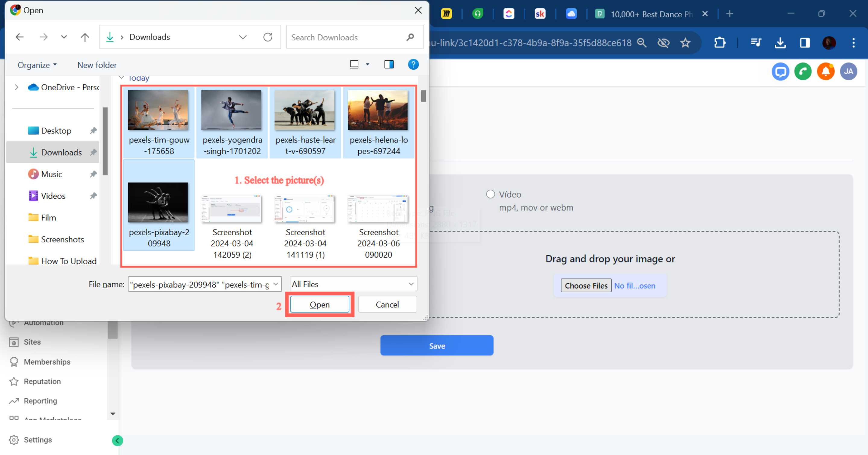Open the browser extensions puzzle icon
The height and width of the screenshot is (455, 868).
pos(719,43)
